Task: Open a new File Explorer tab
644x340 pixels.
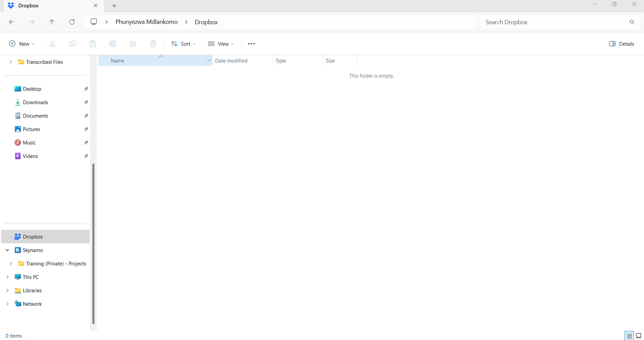Action: coord(114,6)
